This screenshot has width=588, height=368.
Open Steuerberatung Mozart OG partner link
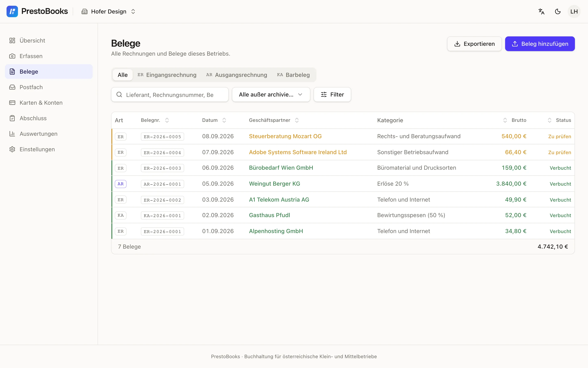285,136
